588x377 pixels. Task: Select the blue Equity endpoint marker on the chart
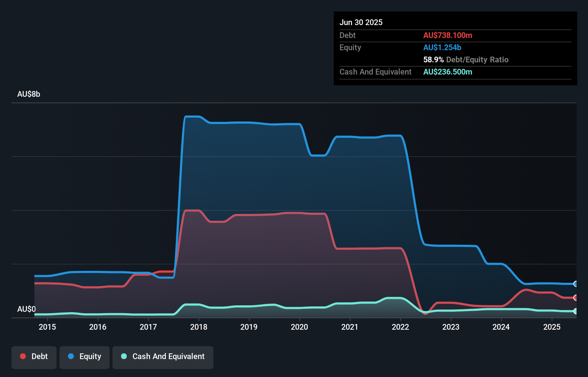pos(575,284)
